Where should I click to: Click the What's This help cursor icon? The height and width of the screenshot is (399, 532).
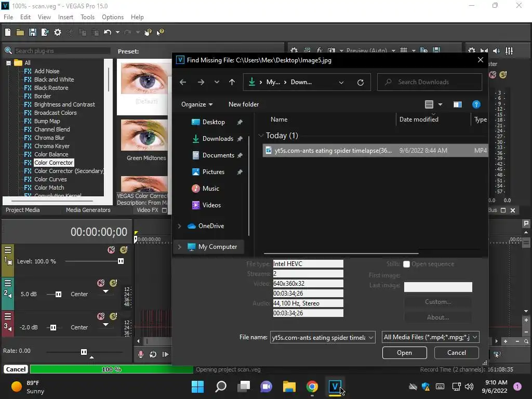(160, 32)
